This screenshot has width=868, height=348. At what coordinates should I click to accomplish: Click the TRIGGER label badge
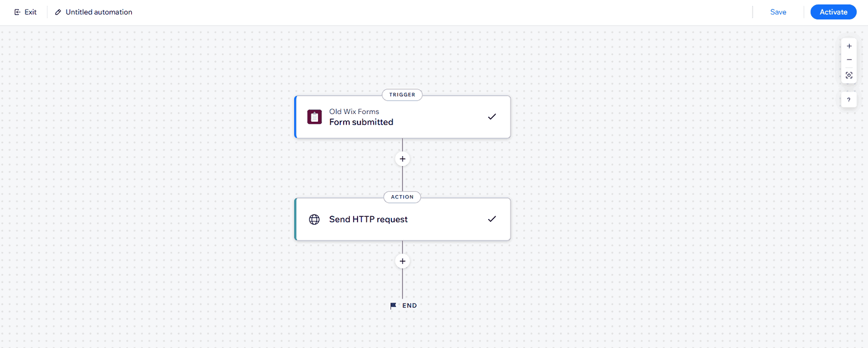pyautogui.click(x=402, y=95)
